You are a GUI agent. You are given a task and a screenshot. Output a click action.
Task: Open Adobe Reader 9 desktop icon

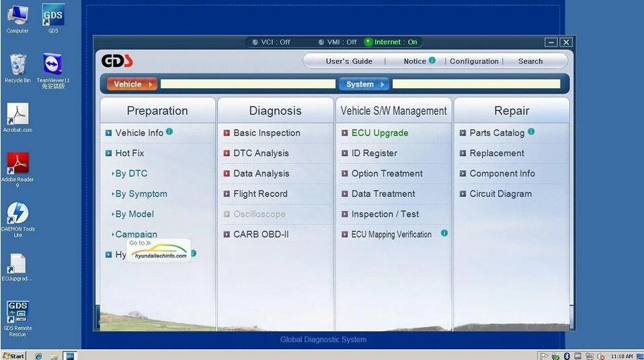click(x=17, y=164)
